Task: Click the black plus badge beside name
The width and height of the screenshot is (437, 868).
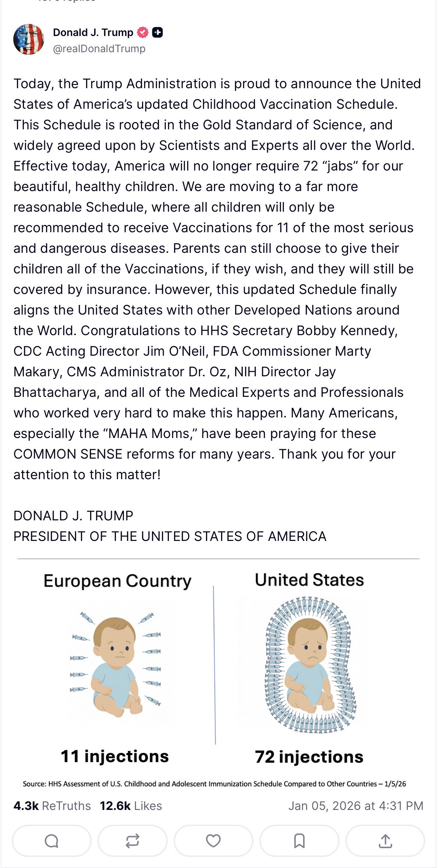Action: 157,33
